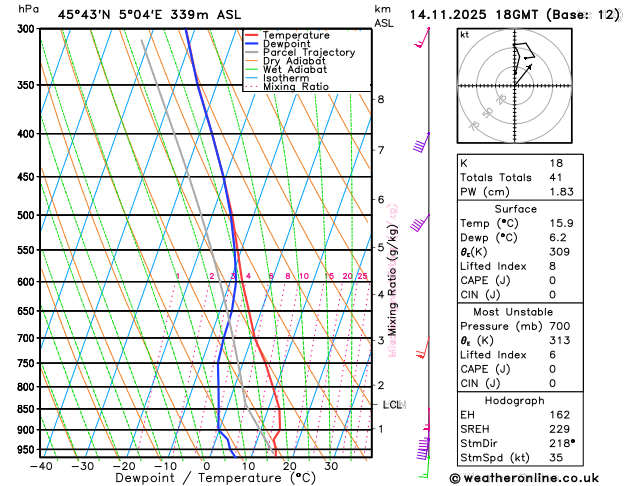Click the 'Most Unstable' section heading
The image size is (629, 486).
pos(513,312)
